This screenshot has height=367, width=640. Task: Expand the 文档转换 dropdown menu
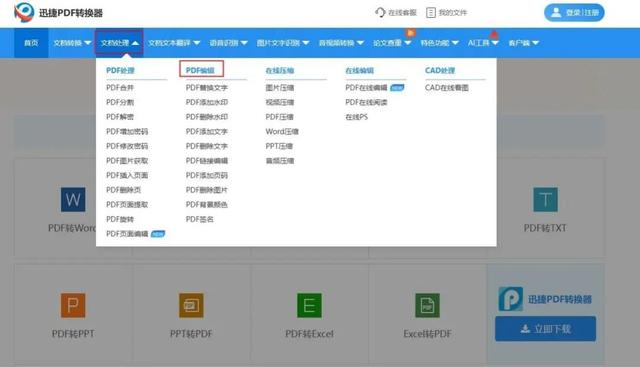[72, 43]
